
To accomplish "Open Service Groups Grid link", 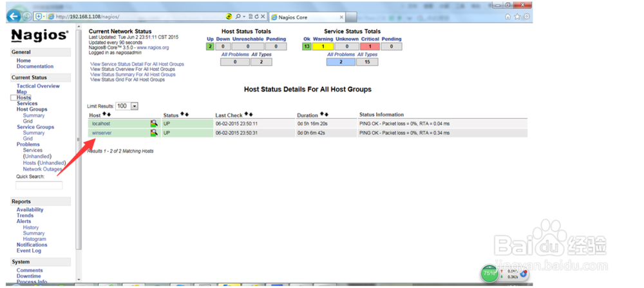I will 28,139.
